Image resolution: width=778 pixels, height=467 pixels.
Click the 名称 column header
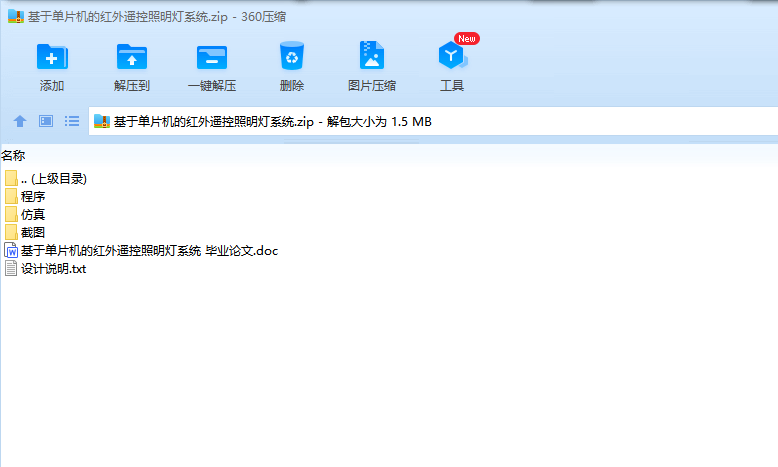(13, 155)
